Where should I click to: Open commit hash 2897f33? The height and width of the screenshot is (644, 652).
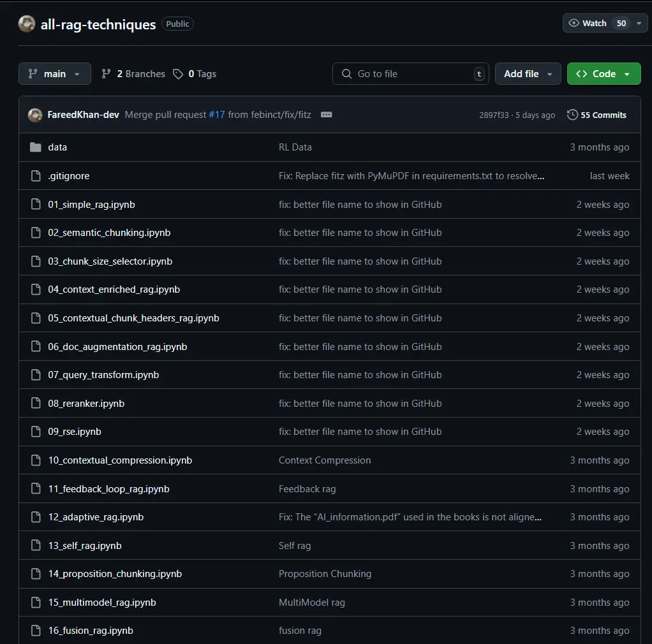tap(494, 115)
